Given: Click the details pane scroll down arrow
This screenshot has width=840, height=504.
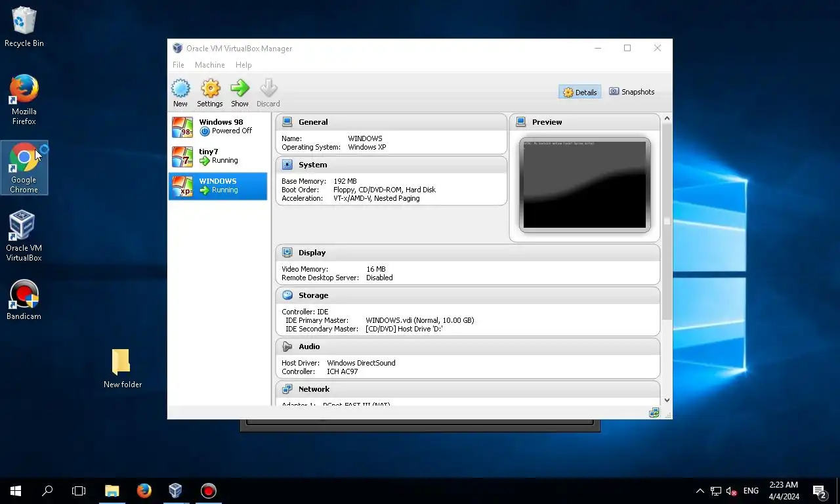Looking at the screenshot, I should pos(667,400).
